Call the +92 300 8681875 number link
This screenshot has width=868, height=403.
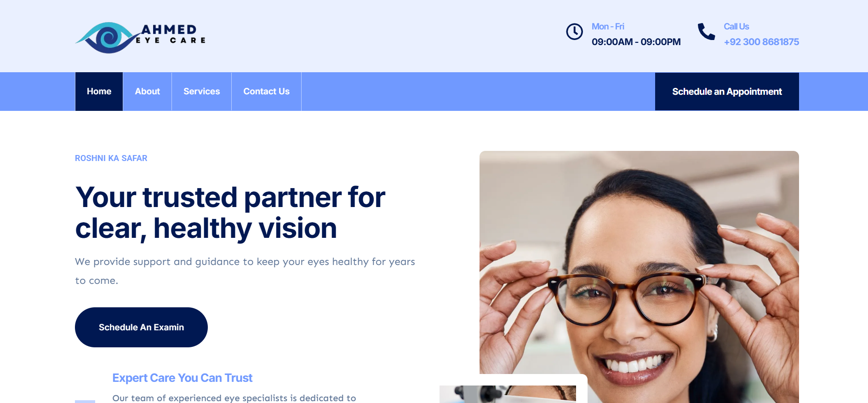(x=761, y=42)
